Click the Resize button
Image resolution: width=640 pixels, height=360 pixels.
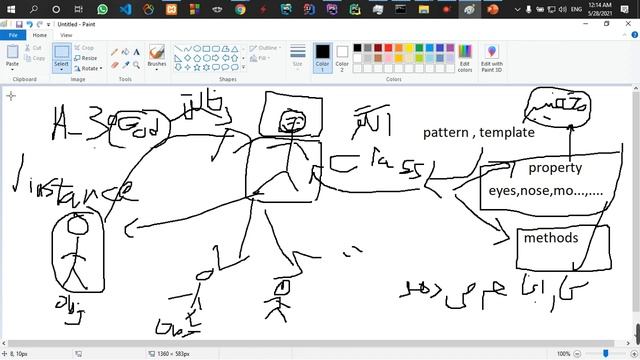coord(86,58)
